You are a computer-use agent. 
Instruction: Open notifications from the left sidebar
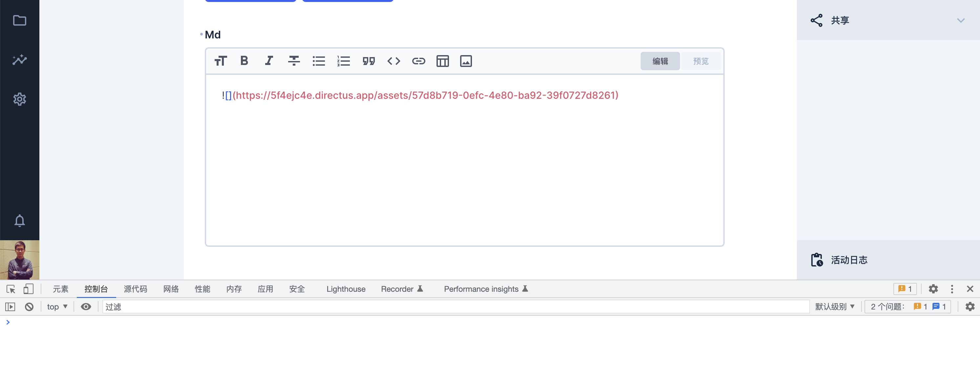coord(19,221)
